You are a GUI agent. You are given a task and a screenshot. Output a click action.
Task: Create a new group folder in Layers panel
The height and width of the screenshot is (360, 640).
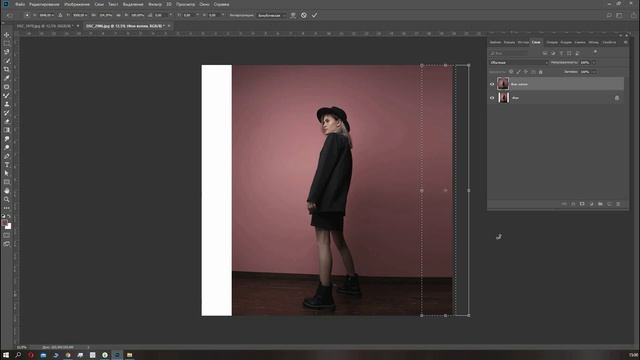(x=600, y=204)
